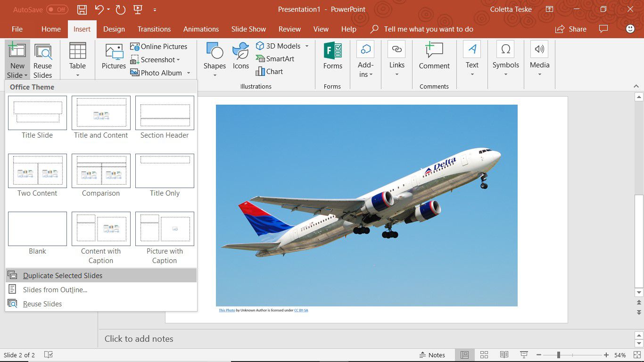Choose Slides from Outline
Screen dimensions: 644x362
point(101,290)
